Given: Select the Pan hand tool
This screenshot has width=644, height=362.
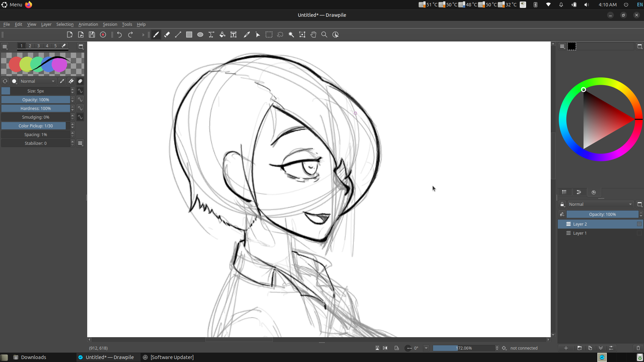Looking at the screenshot, I should [313, 35].
